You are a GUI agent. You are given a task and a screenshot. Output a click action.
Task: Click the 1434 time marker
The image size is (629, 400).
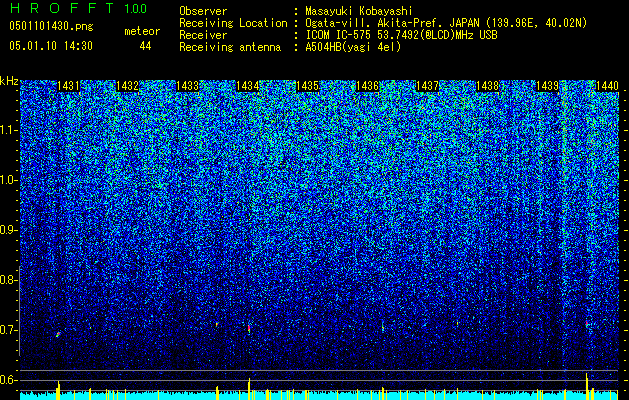(248, 86)
